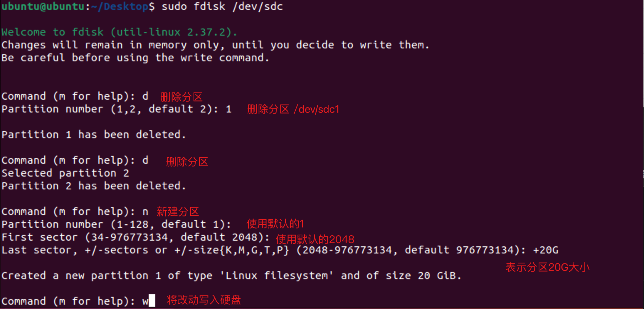Click the 'Selected partition 2' line
Viewport: 644px width, 309px height.
pyautogui.click(x=65, y=173)
